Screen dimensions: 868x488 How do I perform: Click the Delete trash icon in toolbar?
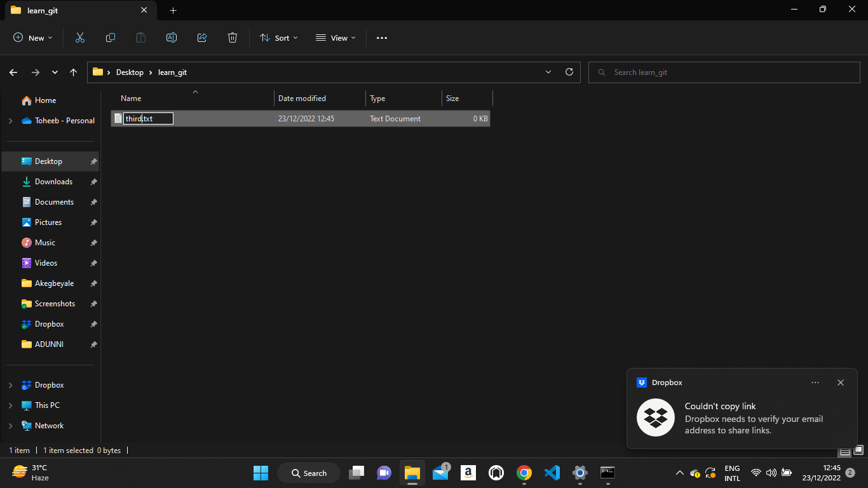tap(233, 38)
